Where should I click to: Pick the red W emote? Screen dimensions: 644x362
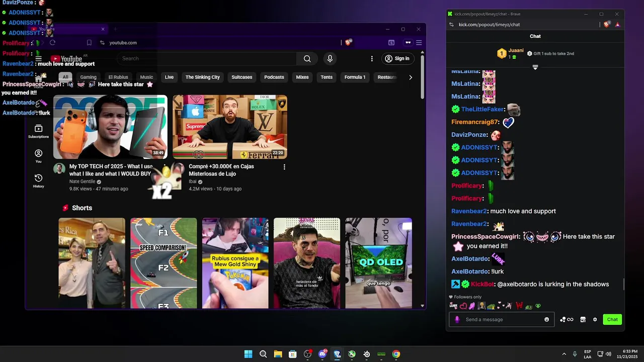519,306
